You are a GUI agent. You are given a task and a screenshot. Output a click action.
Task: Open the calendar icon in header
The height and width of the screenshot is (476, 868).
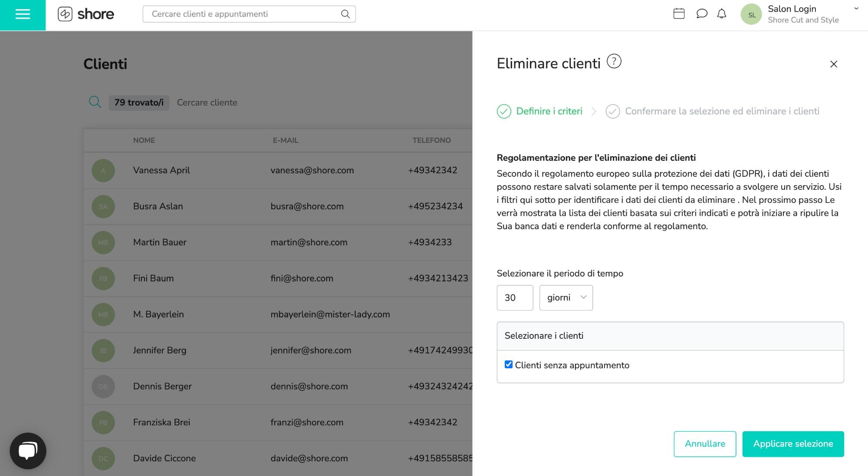679,13
